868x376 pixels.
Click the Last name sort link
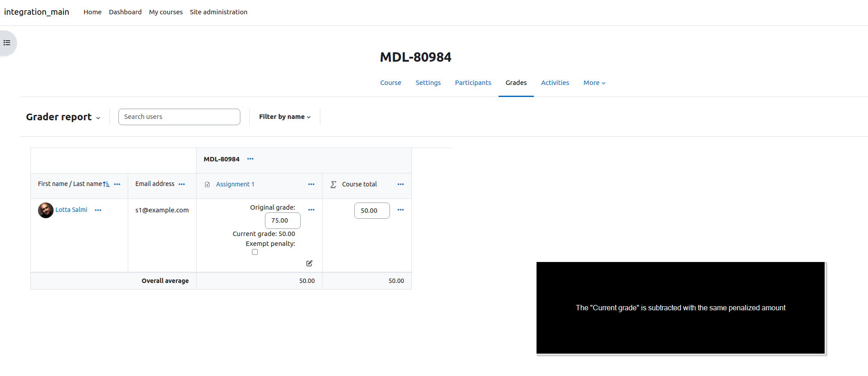[88, 184]
